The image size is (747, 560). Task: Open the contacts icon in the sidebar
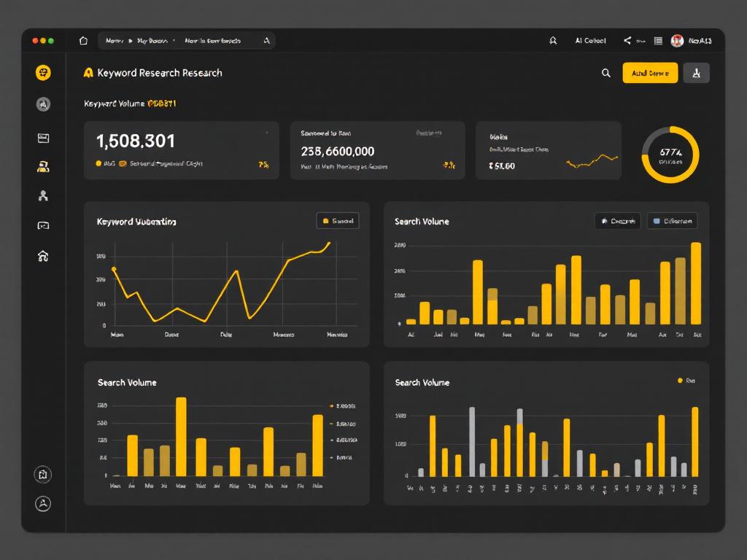tap(43, 166)
